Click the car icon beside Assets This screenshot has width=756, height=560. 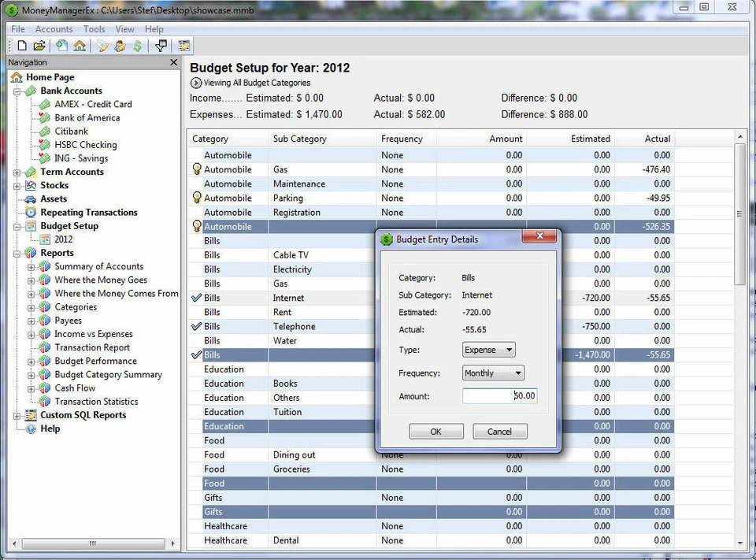29,198
